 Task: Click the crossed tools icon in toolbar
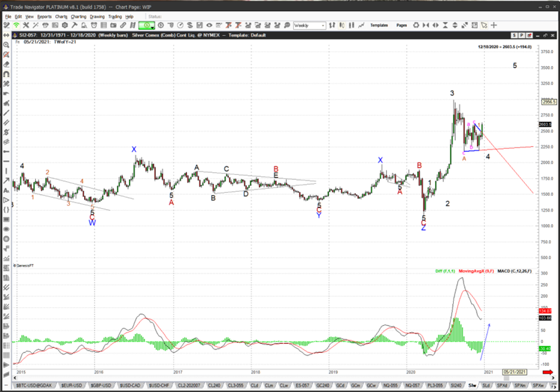point(26,25)
